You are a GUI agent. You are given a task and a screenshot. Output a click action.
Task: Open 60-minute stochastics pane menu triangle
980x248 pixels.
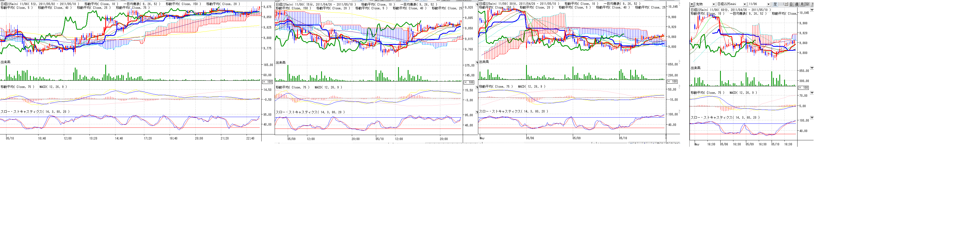click(x=812, y=118)
